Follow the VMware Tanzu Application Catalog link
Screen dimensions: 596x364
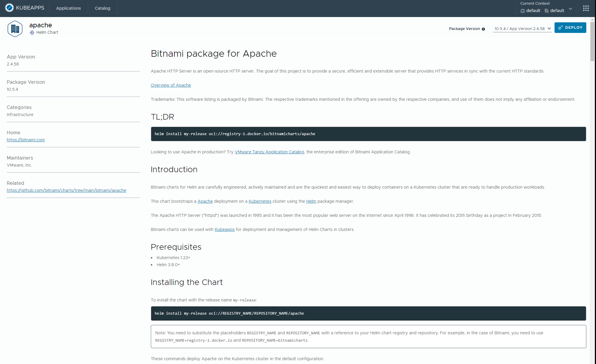(x=269, y=152)
